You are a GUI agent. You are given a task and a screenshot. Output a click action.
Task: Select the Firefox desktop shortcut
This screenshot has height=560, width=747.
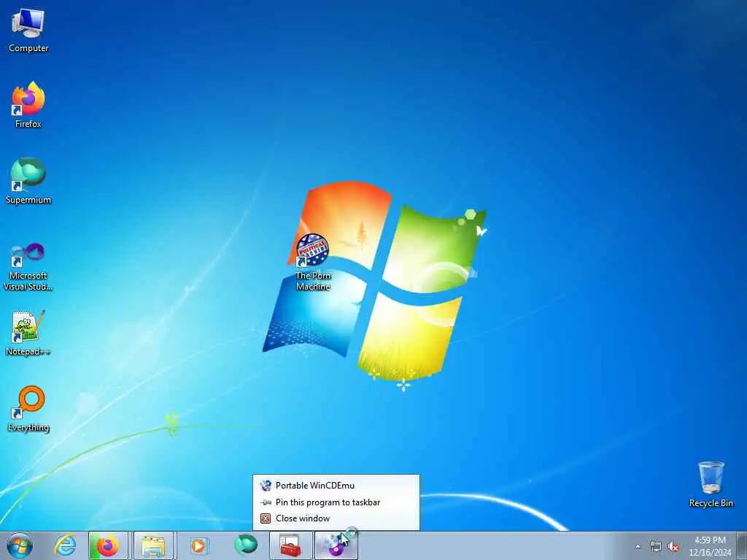pos(28,105)
